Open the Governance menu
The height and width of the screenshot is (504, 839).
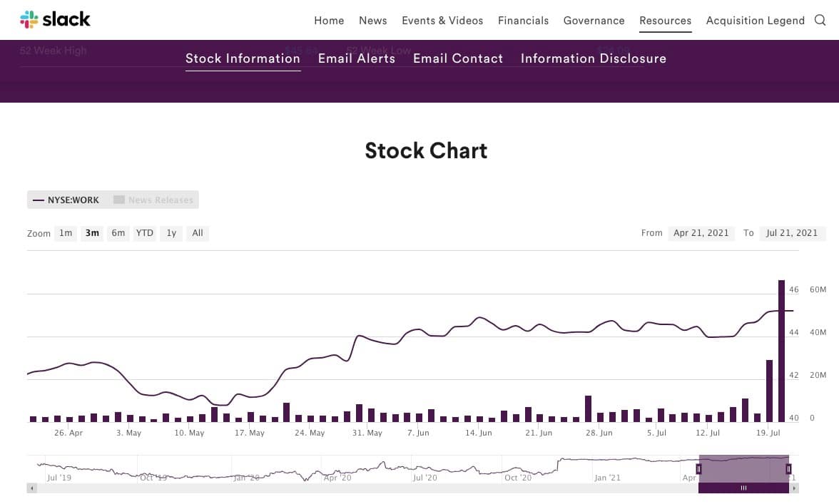click(x=594, y=20)
